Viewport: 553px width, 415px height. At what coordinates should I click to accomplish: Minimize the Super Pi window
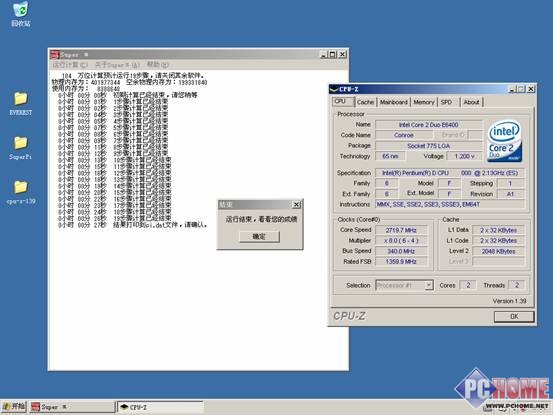click(x=323, y=54)
